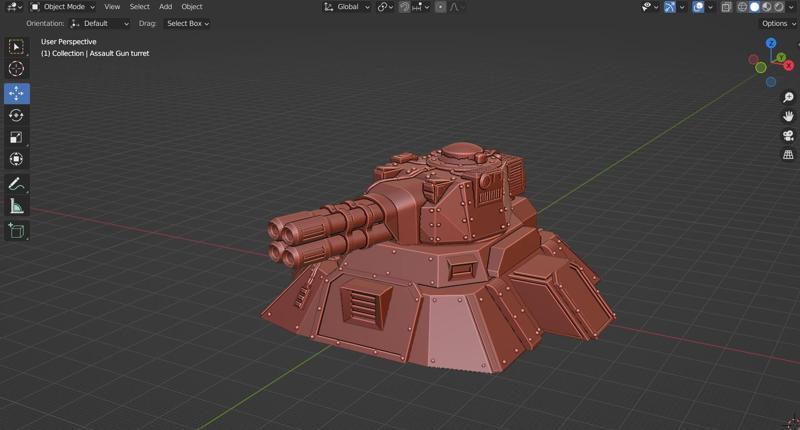Toggle snapping magnet button

[x=404, y=7]
